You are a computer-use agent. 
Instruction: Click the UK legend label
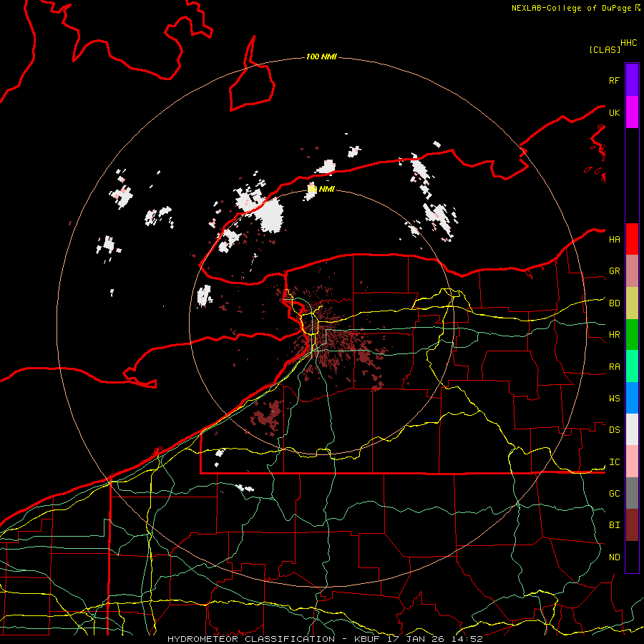[x=614, y=112]
